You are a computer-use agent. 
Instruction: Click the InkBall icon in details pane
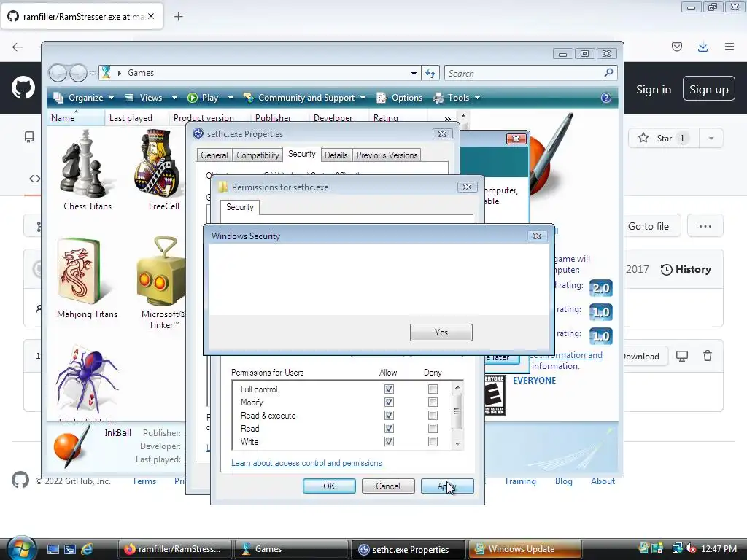pyautogui.click(x=71, y=446)
